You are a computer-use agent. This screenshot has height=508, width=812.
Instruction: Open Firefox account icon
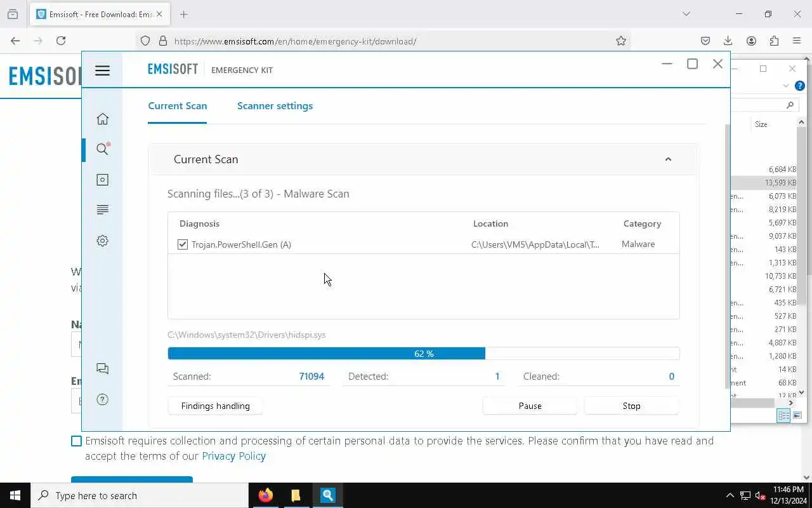pos(751,41)
